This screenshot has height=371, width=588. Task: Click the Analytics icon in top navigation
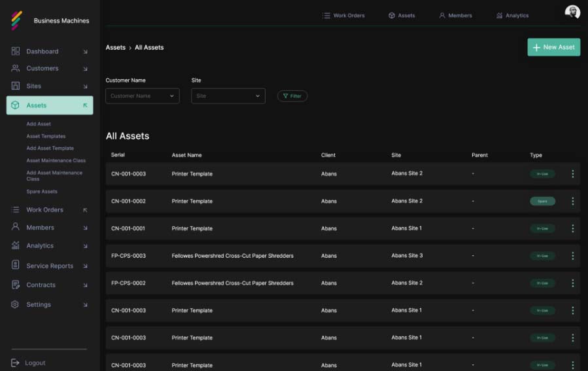pyautogui.click(x=500, y=16)
